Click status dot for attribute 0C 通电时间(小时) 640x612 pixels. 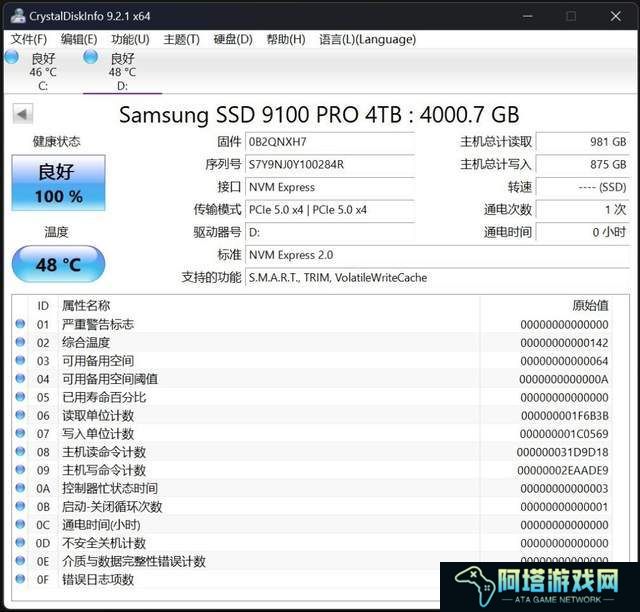[20, 524]
